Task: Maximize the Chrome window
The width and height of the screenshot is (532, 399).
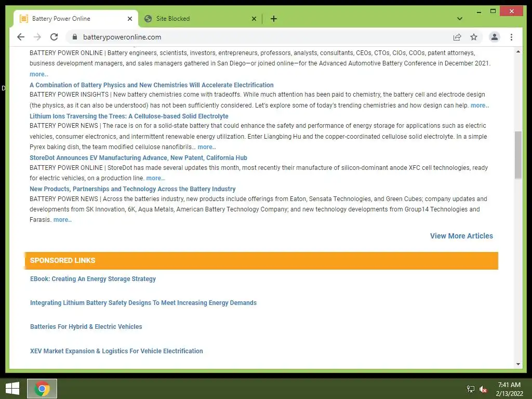Action: click(x=493, y=11)
